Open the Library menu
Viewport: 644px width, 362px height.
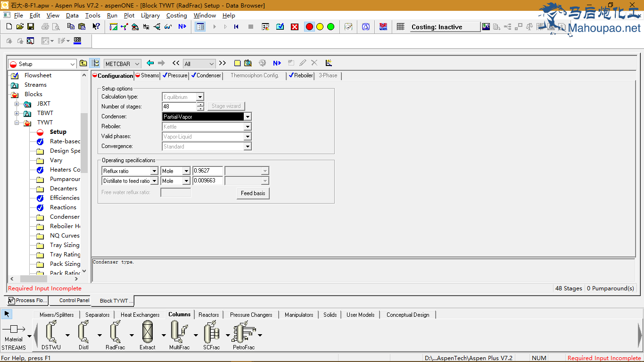click(150, 16)
